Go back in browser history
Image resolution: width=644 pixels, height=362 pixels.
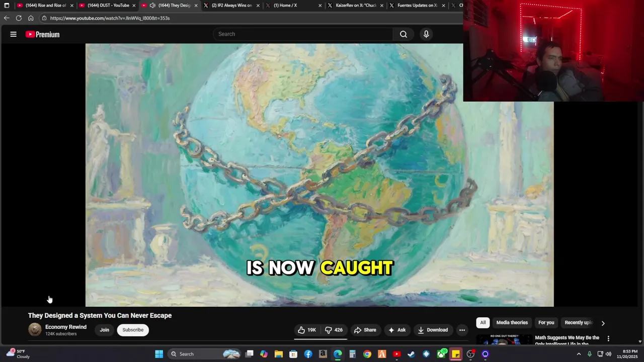[x=7, y=18]
